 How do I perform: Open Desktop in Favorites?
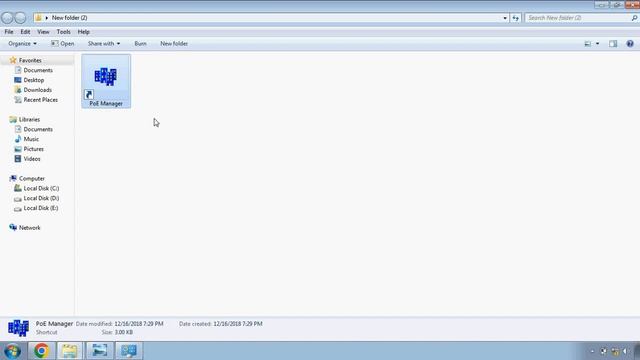click(33, 80)
